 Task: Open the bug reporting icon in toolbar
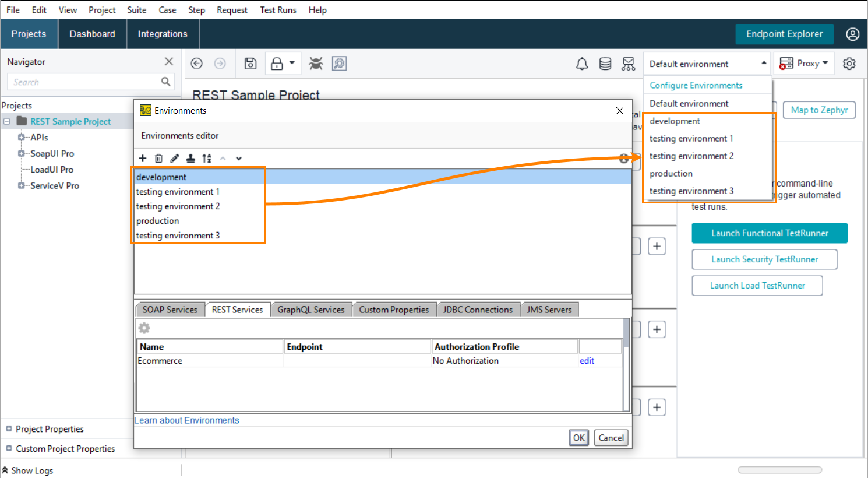point(316,64)
